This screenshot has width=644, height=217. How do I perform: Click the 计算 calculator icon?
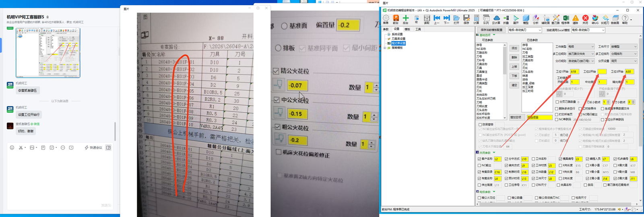[x=476, y=19]
